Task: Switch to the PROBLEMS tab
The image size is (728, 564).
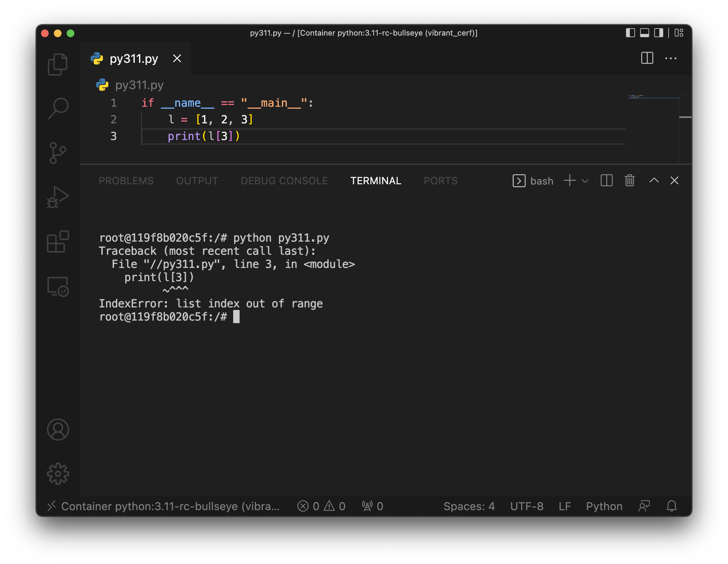Action: tap(126, 181)
